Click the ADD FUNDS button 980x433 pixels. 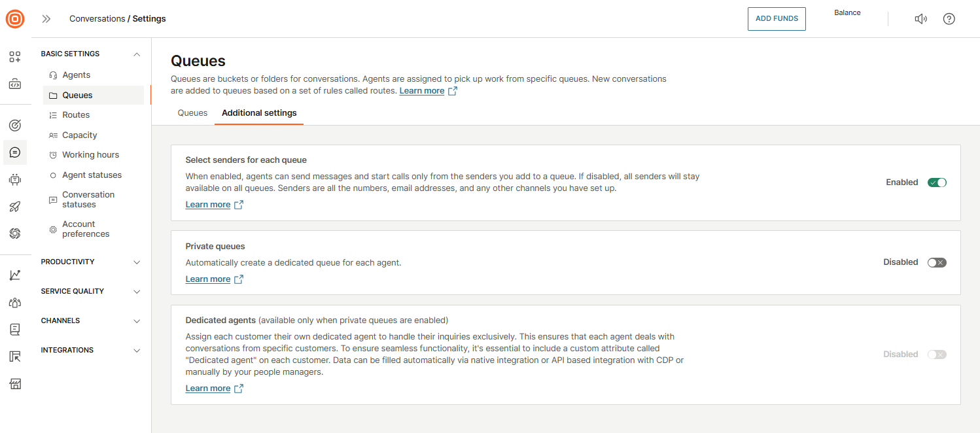point(777,19)
